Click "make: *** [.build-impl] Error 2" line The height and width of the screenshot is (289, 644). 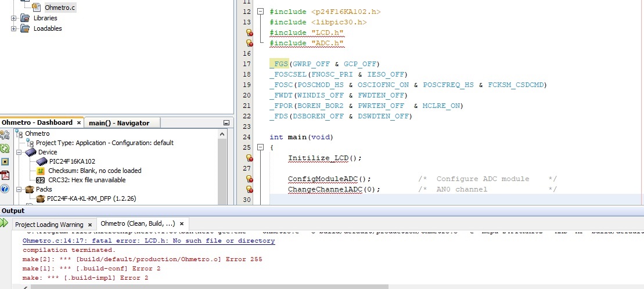click(85, 278)
